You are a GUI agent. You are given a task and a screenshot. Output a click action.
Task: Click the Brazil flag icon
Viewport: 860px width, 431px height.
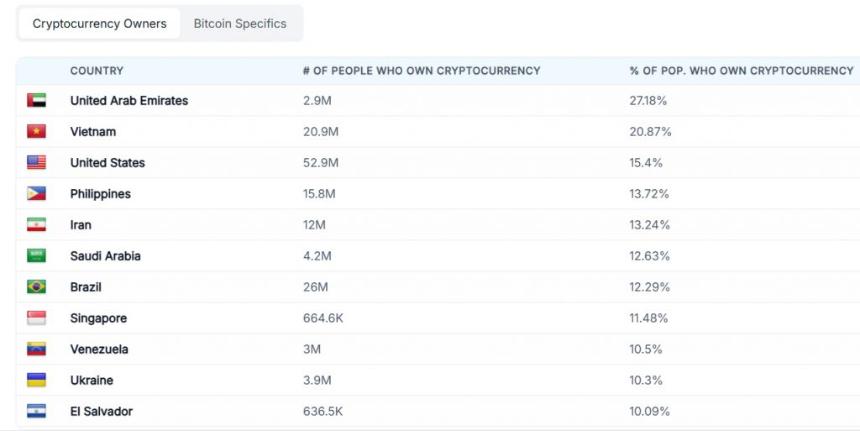(x=36, y=287)
